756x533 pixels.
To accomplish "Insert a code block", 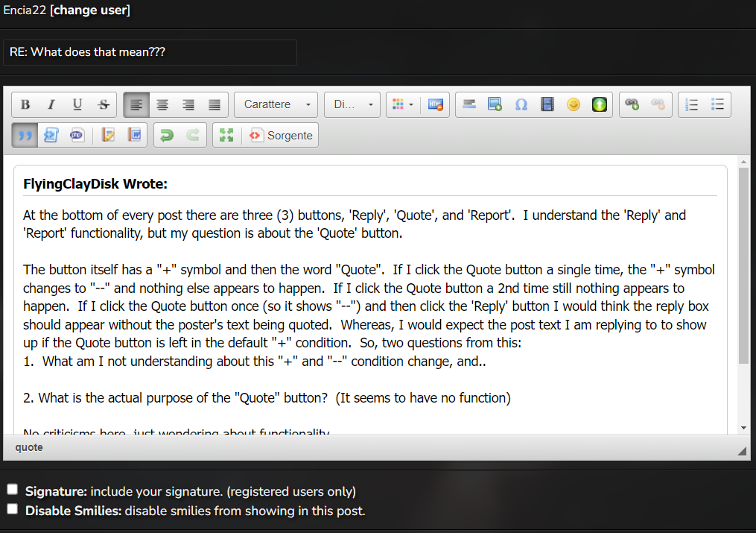I will pos(51,136).
